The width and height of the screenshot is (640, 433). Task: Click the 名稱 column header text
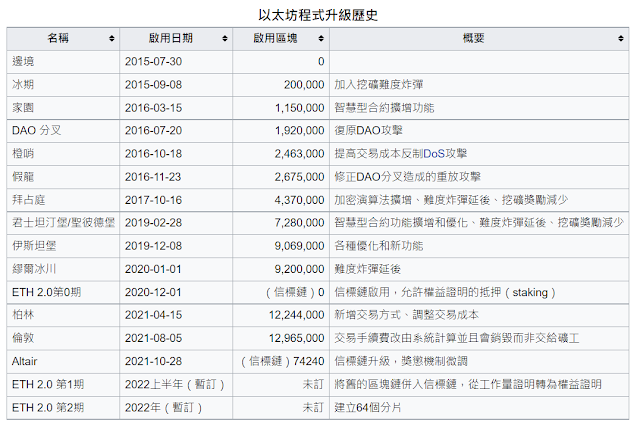click(58, 38)
